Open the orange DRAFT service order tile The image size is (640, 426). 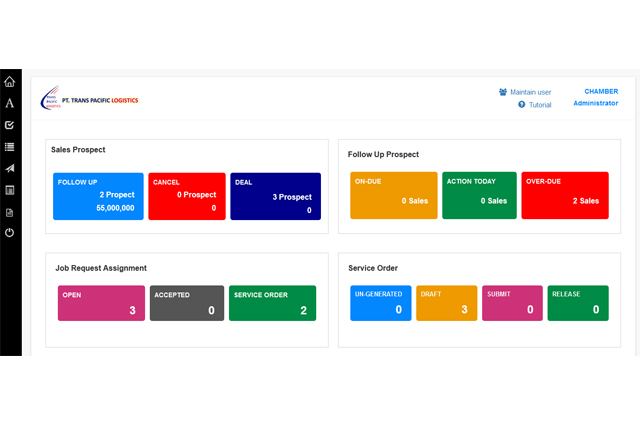coord(446,303)
